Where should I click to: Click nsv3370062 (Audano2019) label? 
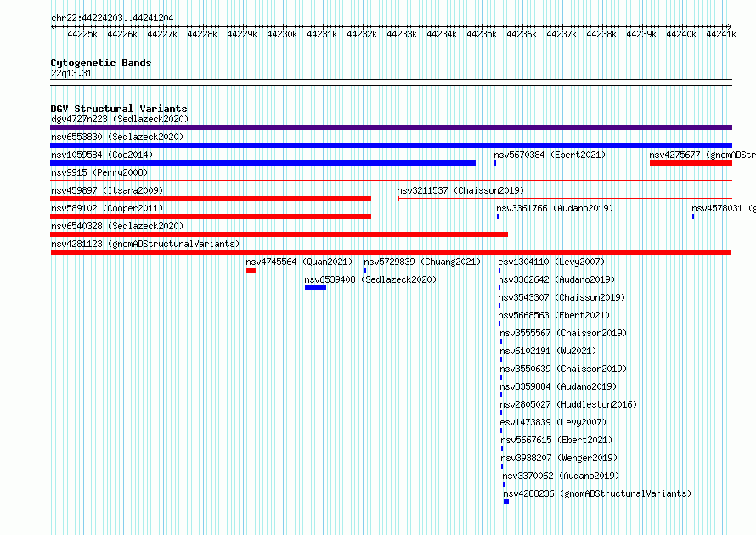561,476
